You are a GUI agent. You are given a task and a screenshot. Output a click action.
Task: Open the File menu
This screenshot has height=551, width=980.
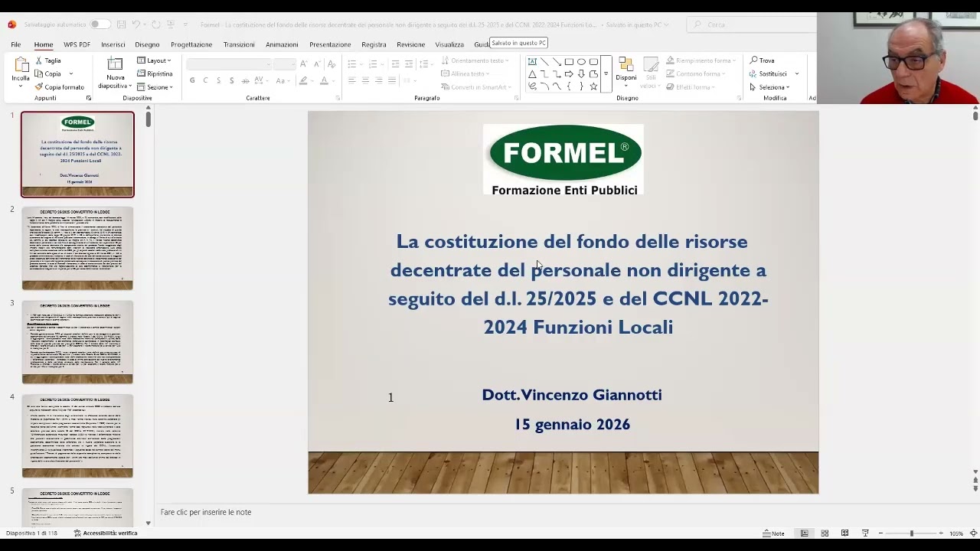pyautogui.click(x=15, y=44)
